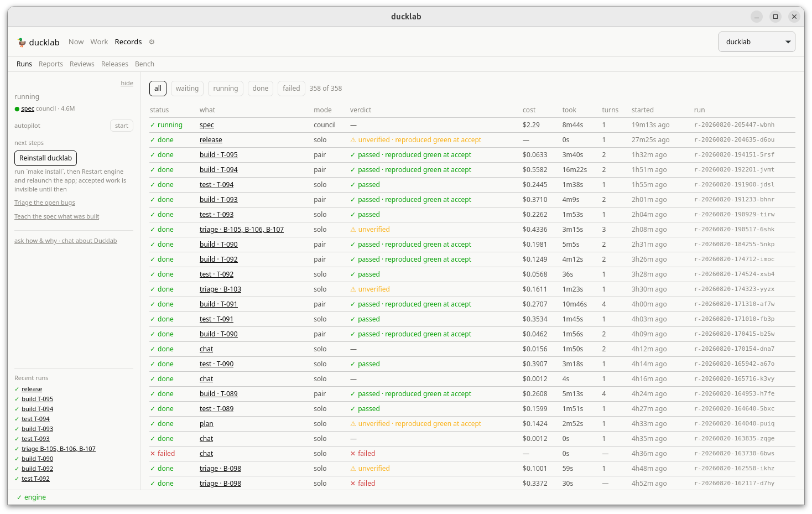Viewport: 812px width, 514px height.
Task: Filter runs by all
Action: (x=158, y=89)
